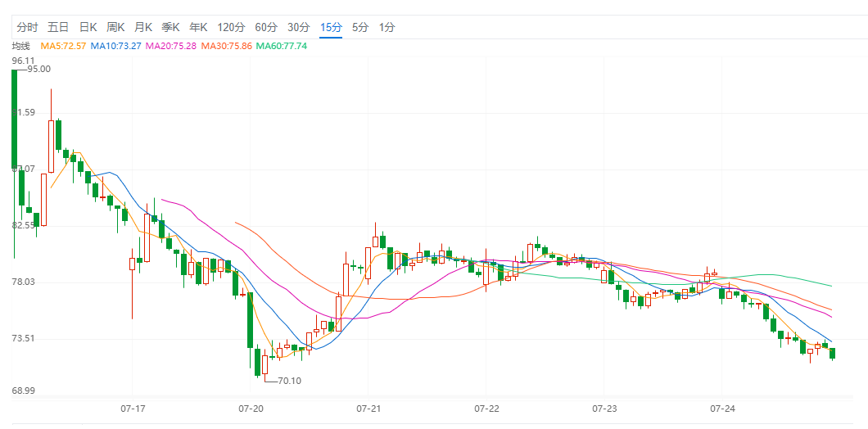Click the 07-22 date axis label
Screen dimensions: 868x429
coord(486,409)
